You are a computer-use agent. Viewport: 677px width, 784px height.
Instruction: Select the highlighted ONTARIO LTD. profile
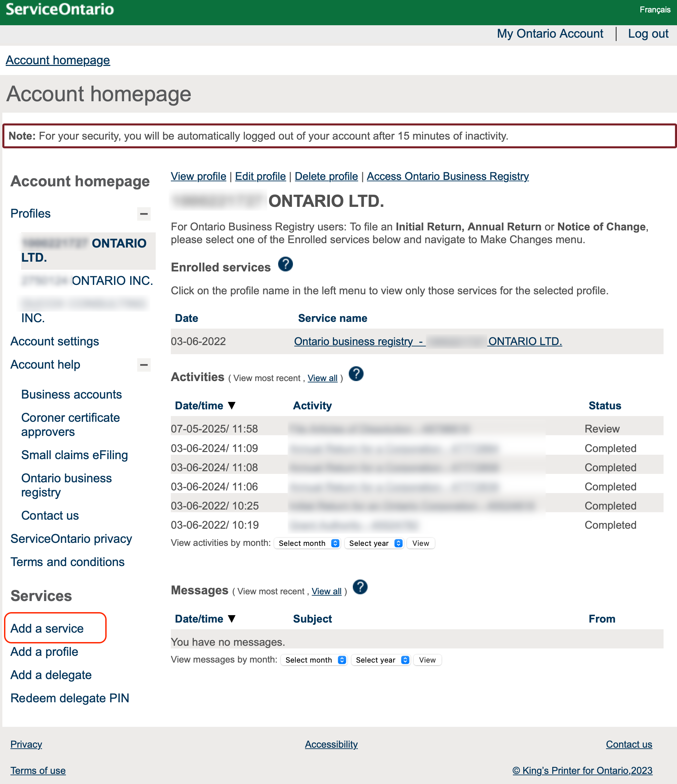(x=88, y=251)
